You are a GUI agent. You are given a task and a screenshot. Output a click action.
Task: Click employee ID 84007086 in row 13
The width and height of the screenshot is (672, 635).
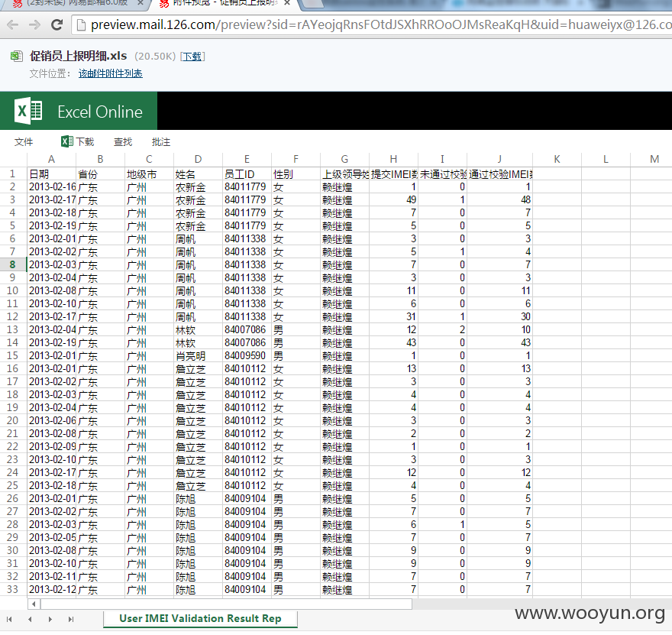click(247, 329)
